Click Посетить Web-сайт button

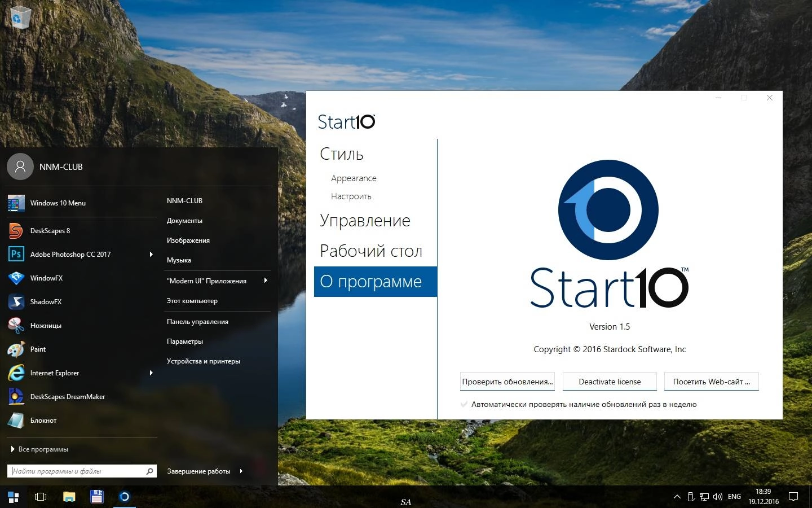(711, 382)
